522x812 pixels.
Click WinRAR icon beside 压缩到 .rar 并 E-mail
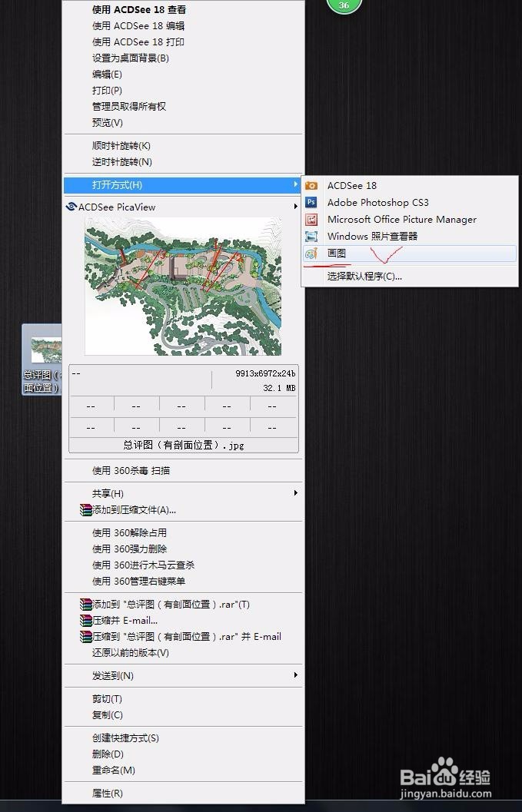(86, 636)
